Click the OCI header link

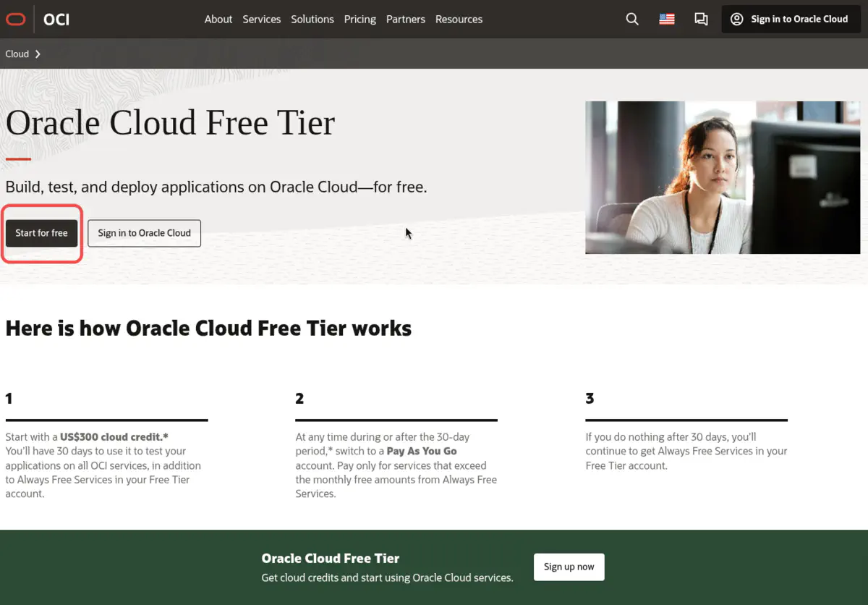click(x=56, y=20)
